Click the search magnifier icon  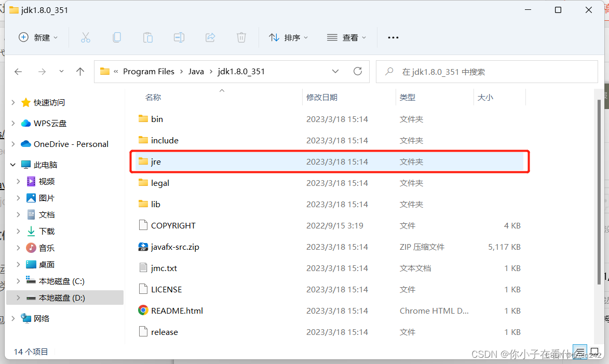pos(389,72)
